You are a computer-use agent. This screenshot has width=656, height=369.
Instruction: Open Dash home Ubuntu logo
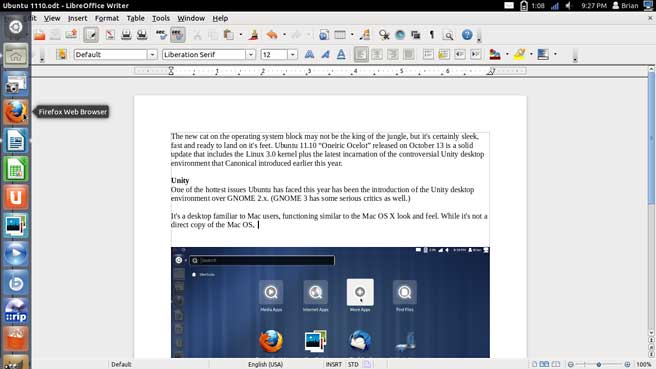(15, 27)
